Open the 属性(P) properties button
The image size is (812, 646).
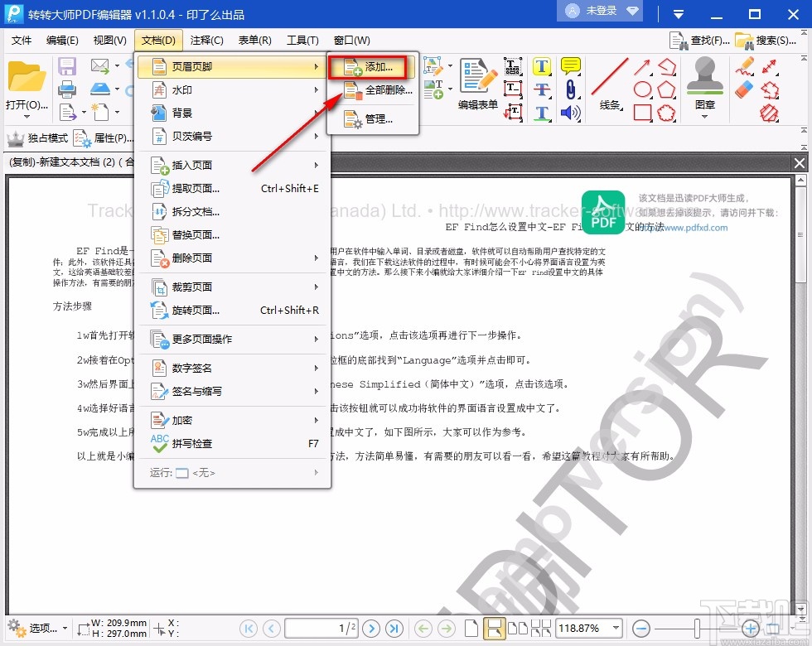104,138
